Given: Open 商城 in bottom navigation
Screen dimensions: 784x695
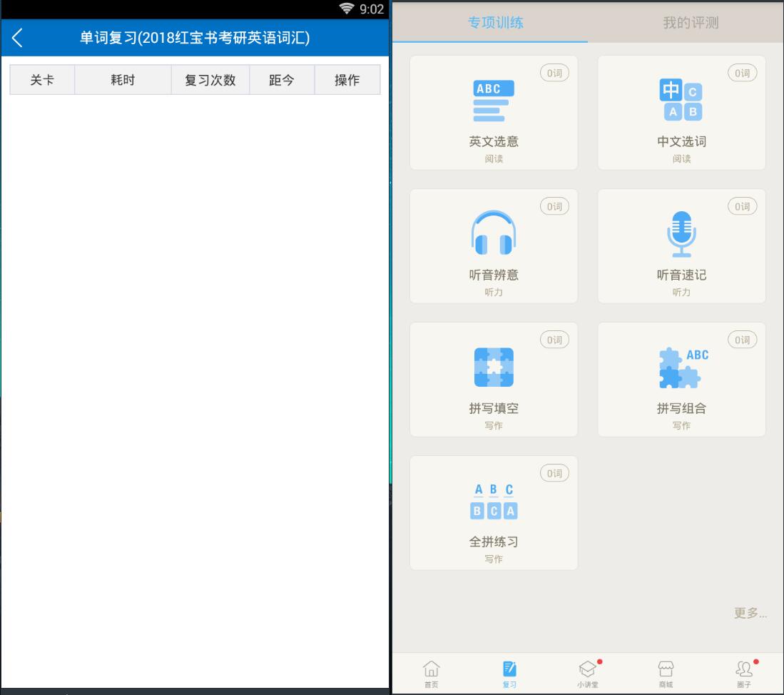Looking at the screenshot, I should pyautogui.click(x=666, y=674).
